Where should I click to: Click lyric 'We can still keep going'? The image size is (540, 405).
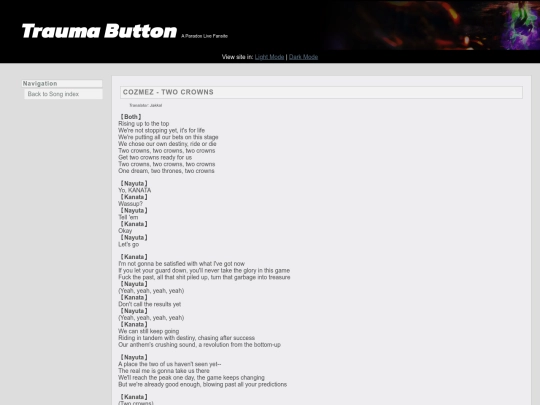(149, 331)
